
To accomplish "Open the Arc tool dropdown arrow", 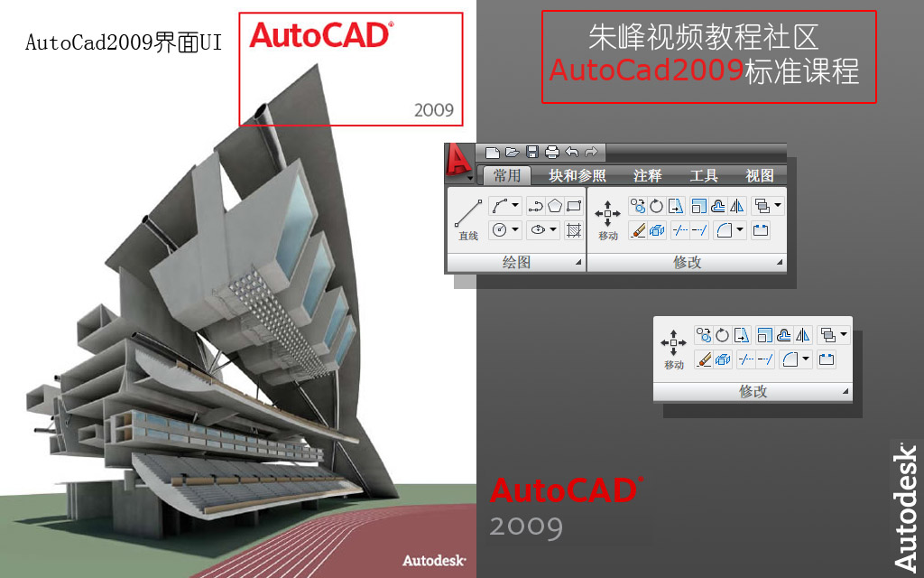I will (515, 206).
